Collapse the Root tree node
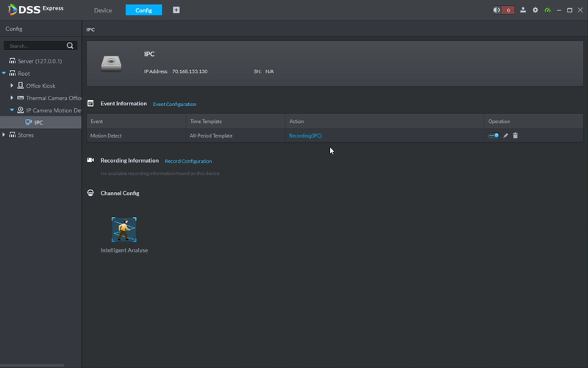This screenshot has height=368, width=588. [x=4, y=73]
